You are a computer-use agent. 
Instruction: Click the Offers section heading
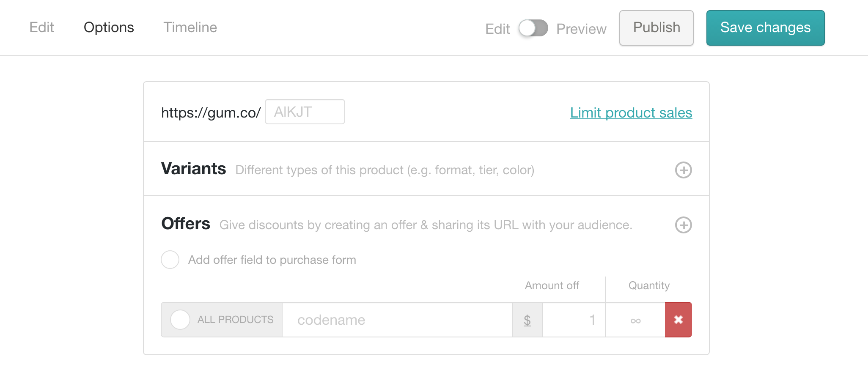186,224
